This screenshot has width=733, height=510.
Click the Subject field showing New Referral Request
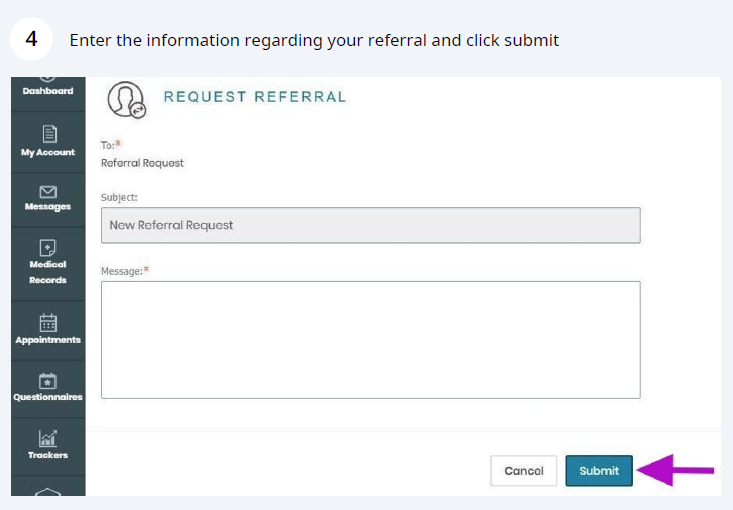coord(370,225)
